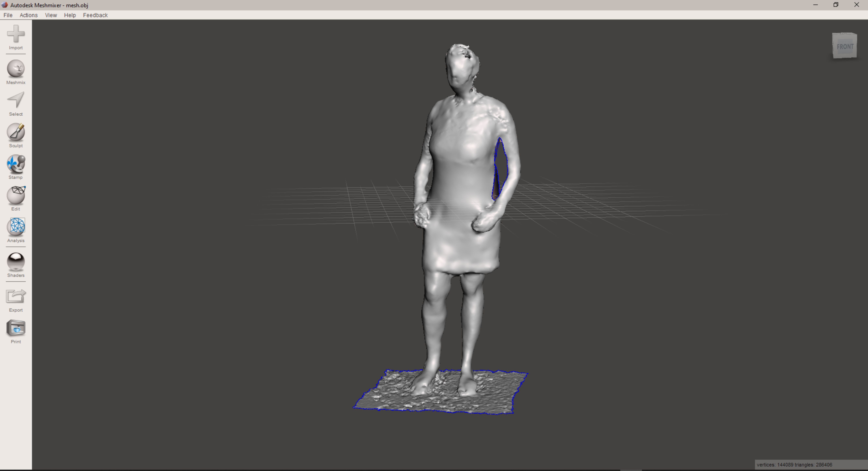Viewport: 868px width, 471px height.
Task: Open the Help menu
Action: point(70,15)
